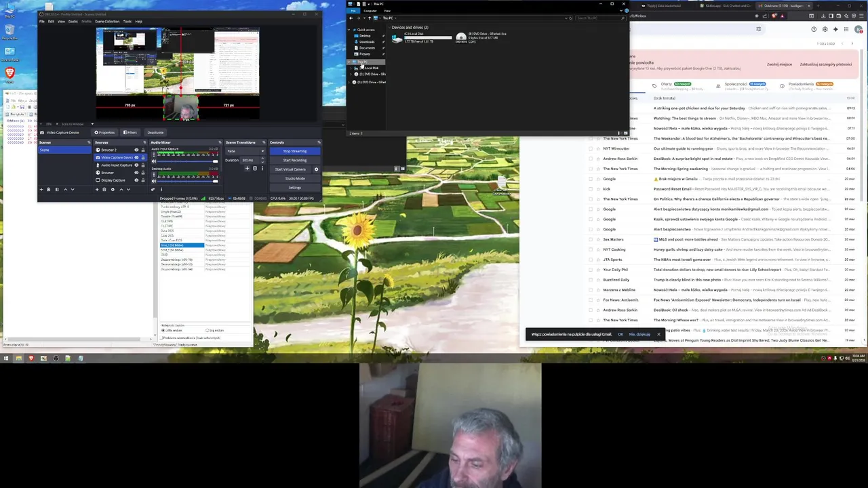The width and height of the screenshot is (868, 488).
Task: Mute Audio Input Capture speaker icon
Action: point(154,161)
